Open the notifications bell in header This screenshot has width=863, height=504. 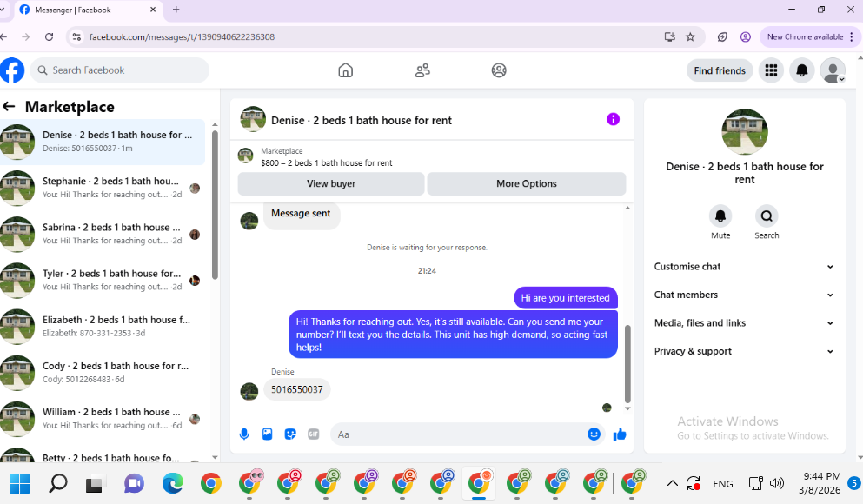click(802, 70)
